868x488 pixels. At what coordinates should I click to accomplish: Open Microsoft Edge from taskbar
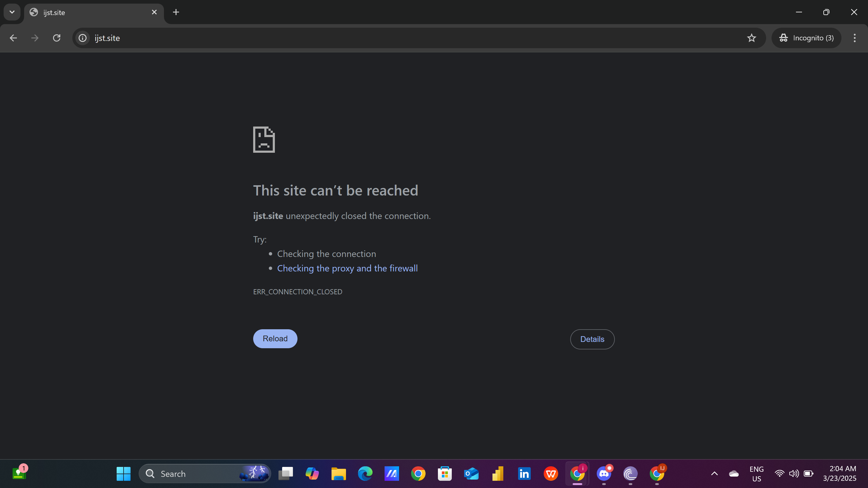click(365, 474)
